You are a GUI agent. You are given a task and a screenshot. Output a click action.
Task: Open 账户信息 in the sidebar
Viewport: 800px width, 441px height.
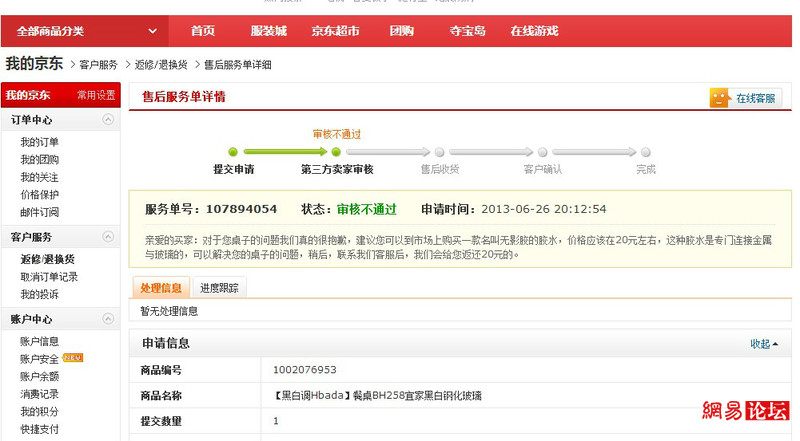click(x=39, y=341)
